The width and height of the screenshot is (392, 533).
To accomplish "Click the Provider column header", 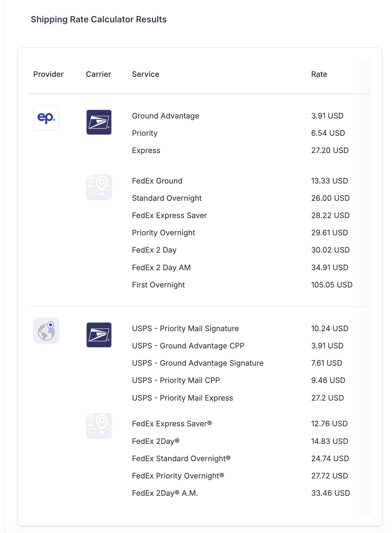I will tap(48, 74).
